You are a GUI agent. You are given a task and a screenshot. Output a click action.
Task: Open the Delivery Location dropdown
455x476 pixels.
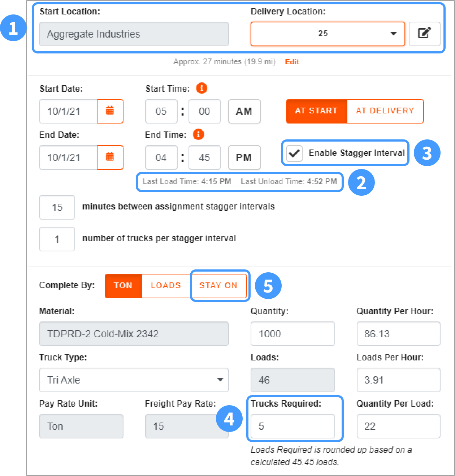point(328,34)
